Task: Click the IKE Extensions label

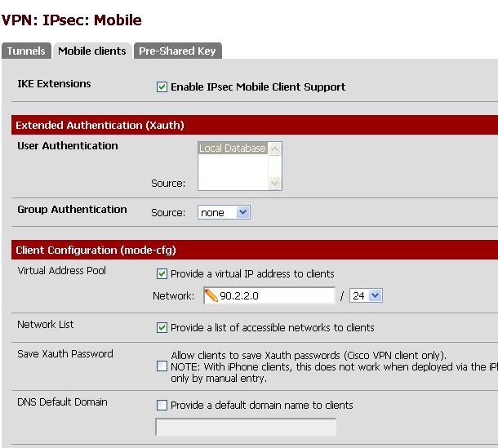Action: tap(54, 84)
